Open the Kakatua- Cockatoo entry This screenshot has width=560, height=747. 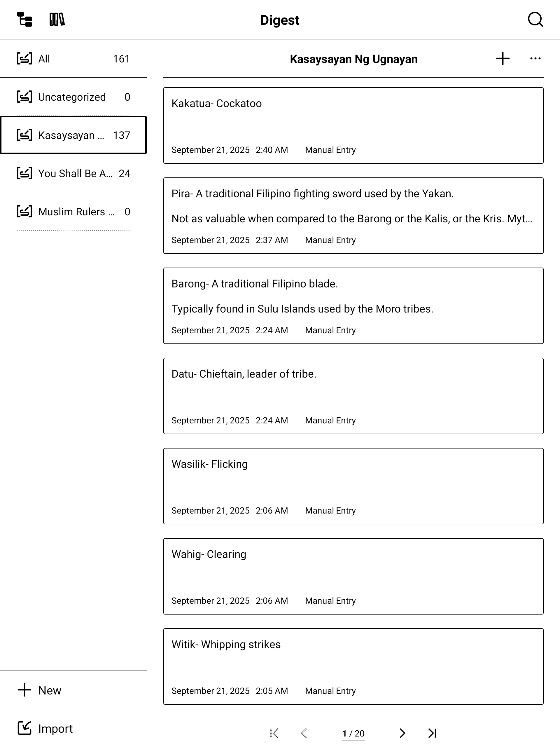(x=353, y=125)
